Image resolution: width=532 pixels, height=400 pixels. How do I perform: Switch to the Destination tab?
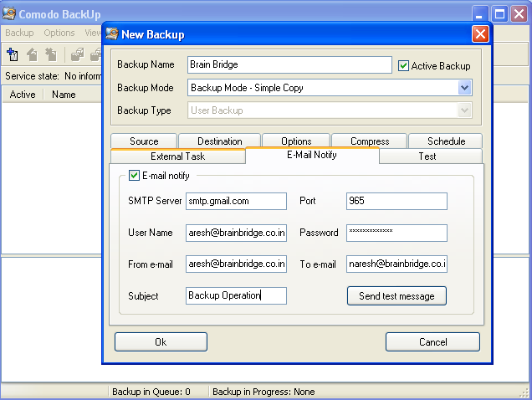(219, 141)
